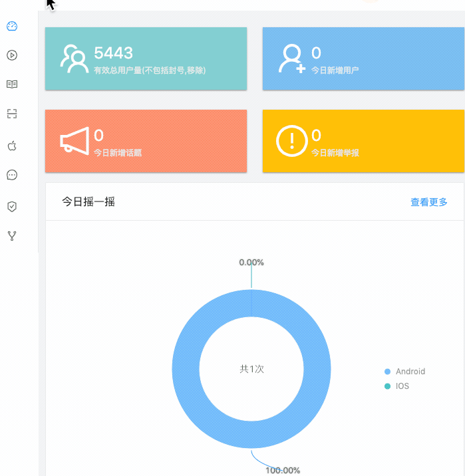Click the 100.00% chart label
Viewport: 465px width, 476px height.
pyautogui.click(x=283, y=471)
